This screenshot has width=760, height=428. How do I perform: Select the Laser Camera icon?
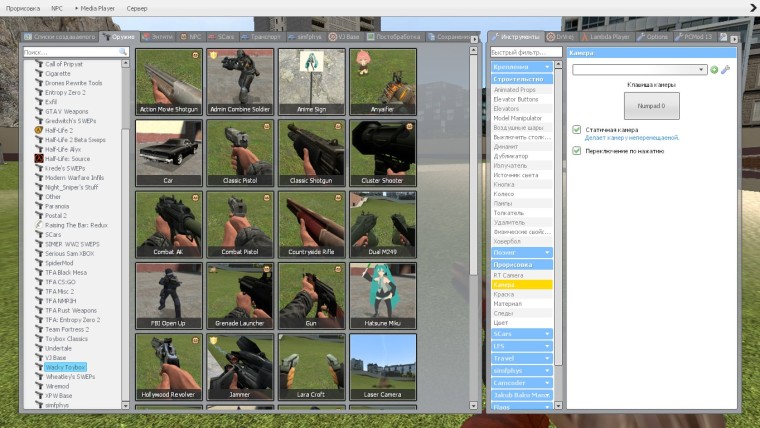click(382, 367)
